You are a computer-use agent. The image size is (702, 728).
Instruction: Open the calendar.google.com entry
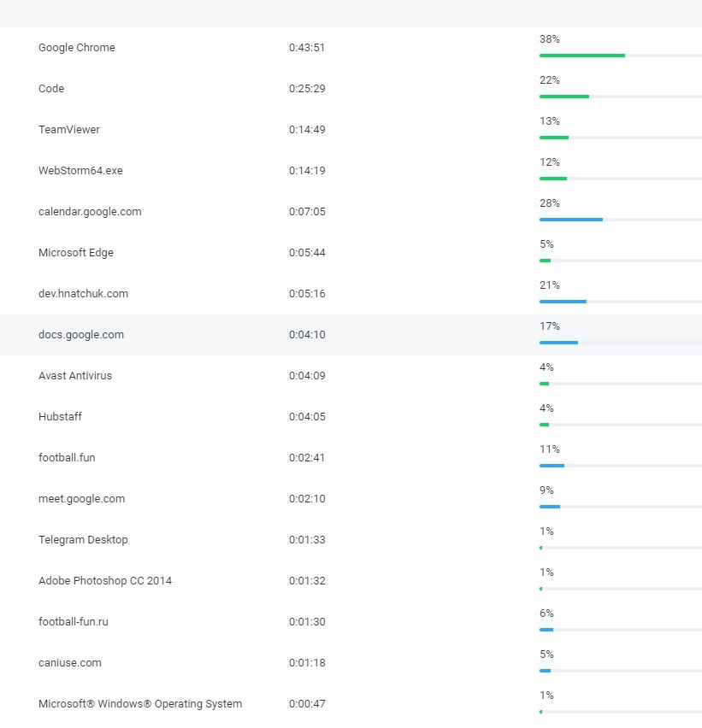click(90, 212)
